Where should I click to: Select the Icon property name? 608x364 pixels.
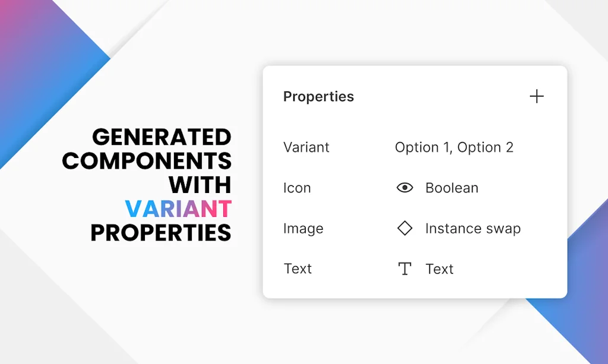tap(297, 188)
